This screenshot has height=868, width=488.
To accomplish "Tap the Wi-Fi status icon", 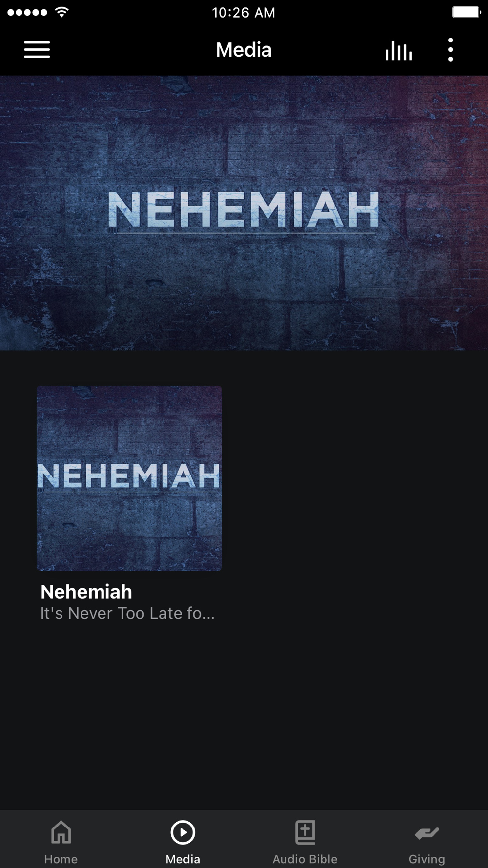I will (61, 12).
